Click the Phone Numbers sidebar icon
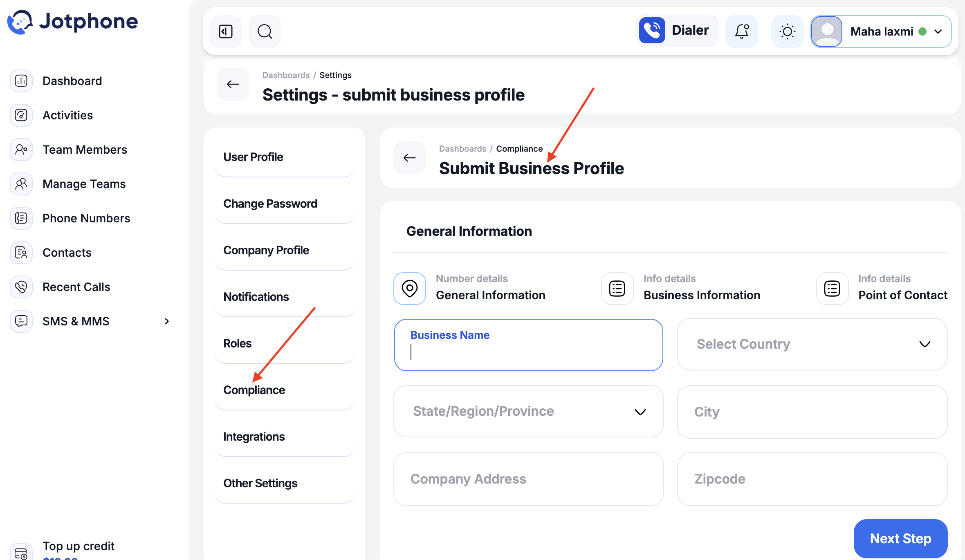The image size is (965, 560). pos(21,218)
